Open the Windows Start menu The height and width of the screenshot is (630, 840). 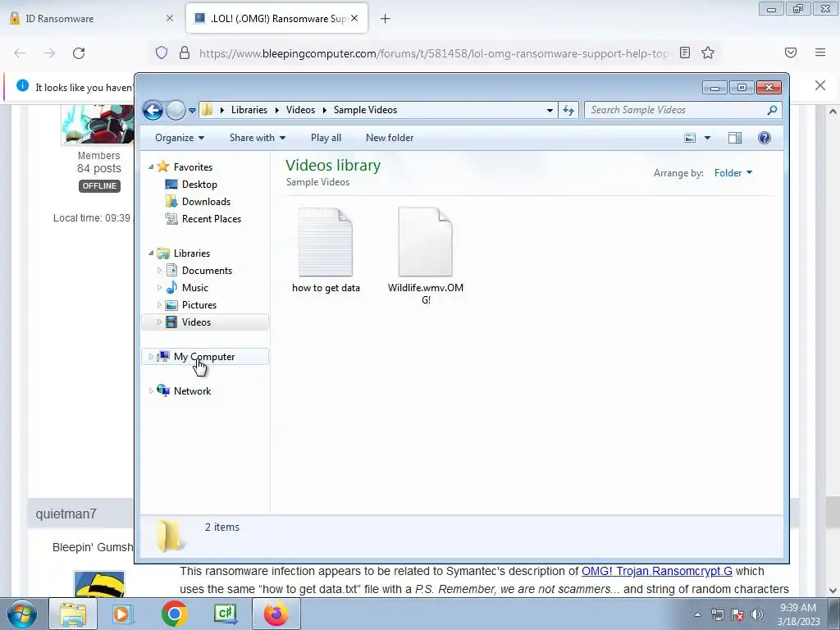click(x=21, y=614)
